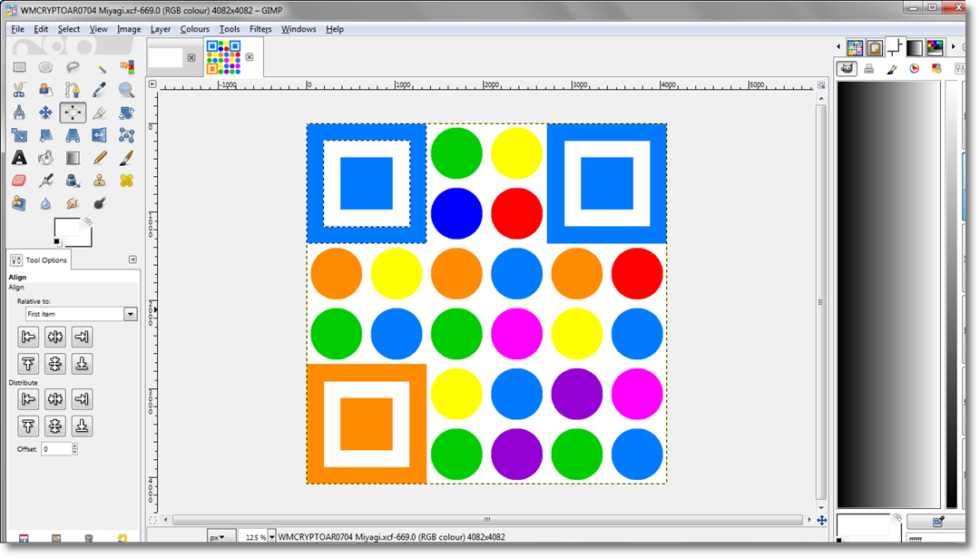Align left edge of target
The width and height of the screenshot is (980, 558).
coord(28,337)
